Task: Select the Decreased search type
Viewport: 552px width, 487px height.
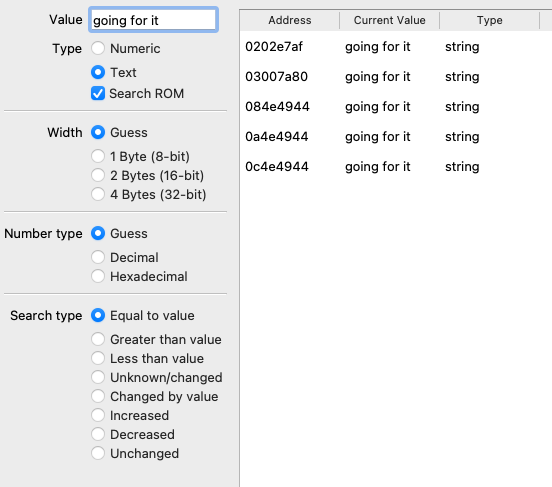Action: coord(98,434)
